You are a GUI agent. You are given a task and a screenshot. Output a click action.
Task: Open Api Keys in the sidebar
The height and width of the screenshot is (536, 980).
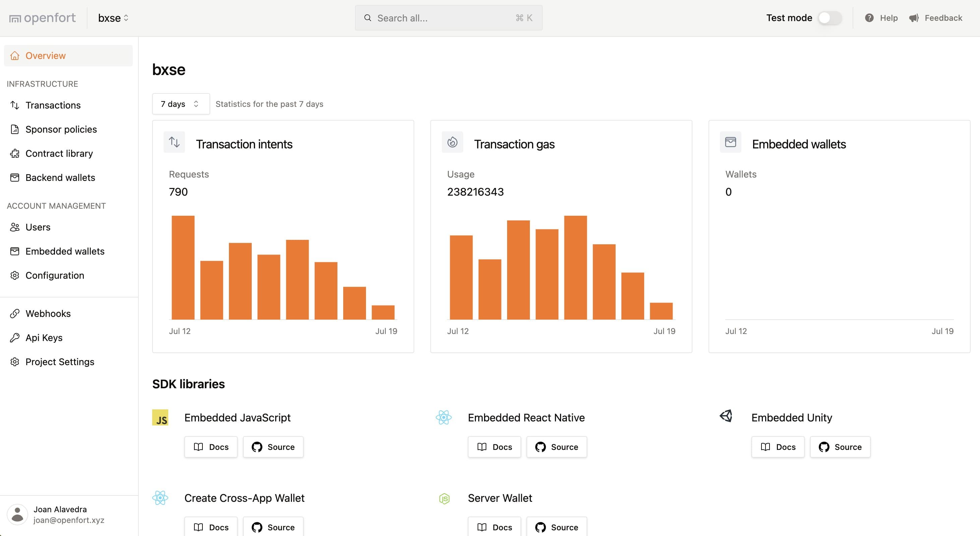(68, 338)
